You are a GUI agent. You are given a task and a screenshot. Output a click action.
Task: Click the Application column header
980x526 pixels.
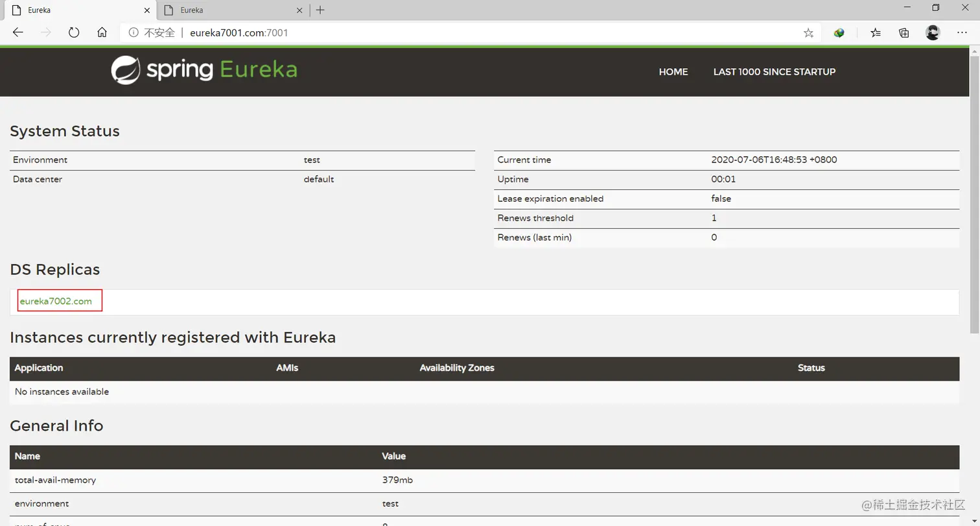point(39,368)
